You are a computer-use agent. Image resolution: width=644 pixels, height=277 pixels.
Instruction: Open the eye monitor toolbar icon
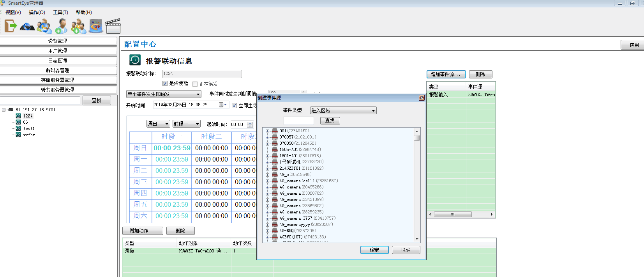pyautogui.click(x=95, y=26)
